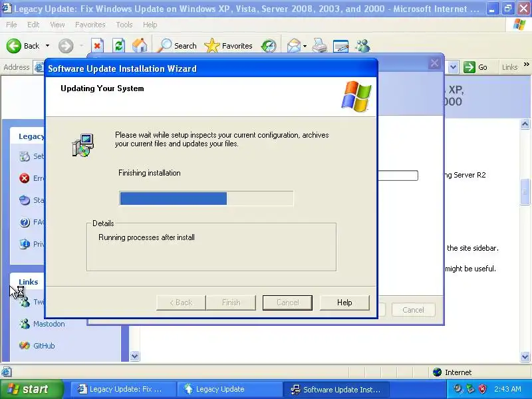The width and height of the screenshot is (532, 399).
Task: Open the Help menu
Action: click(150, 25)
